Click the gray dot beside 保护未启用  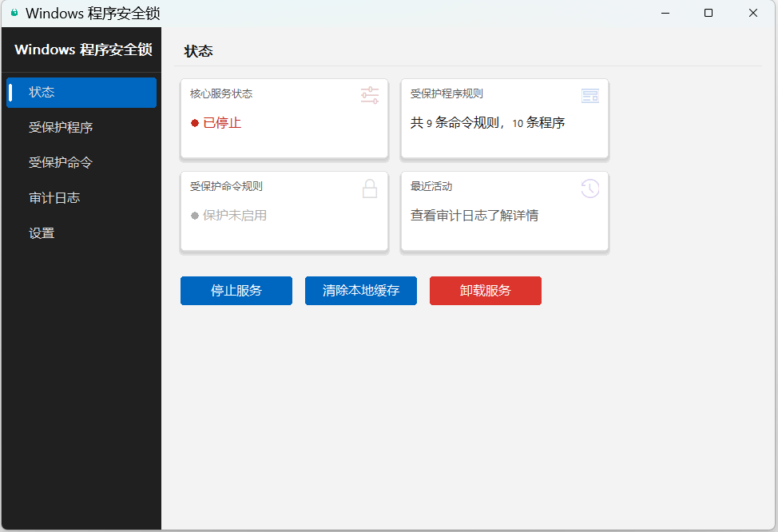point(195,216)
